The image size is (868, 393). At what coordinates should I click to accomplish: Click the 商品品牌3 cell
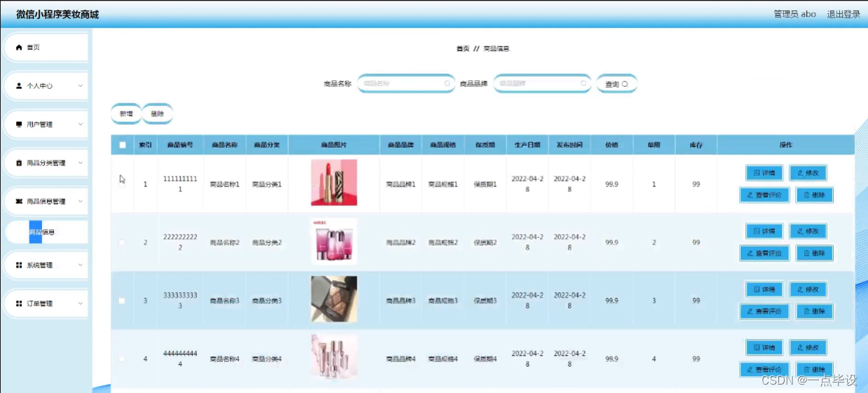pos(401,301)
